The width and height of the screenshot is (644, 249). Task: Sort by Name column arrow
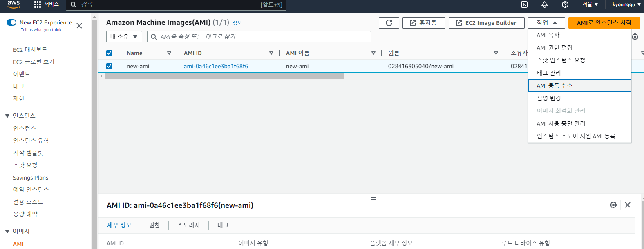[169, 53]
